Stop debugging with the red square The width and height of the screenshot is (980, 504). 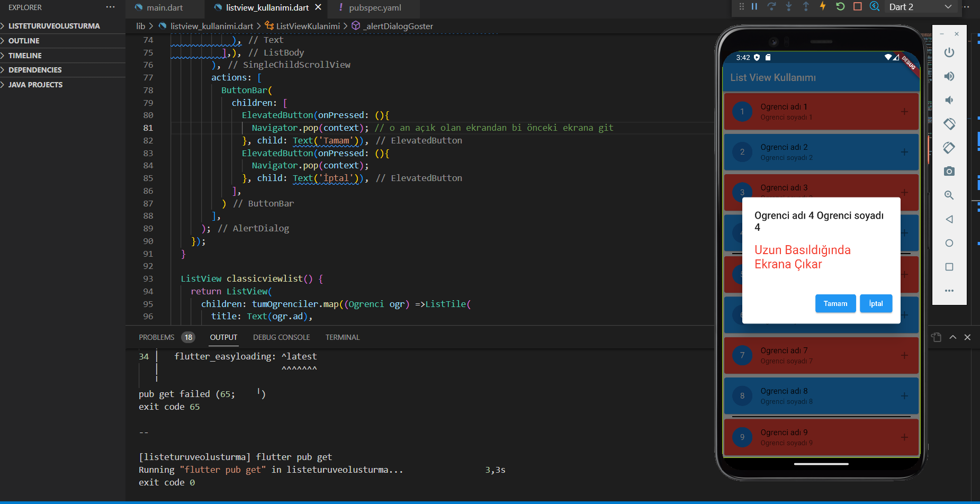click(x=858, y=6)
